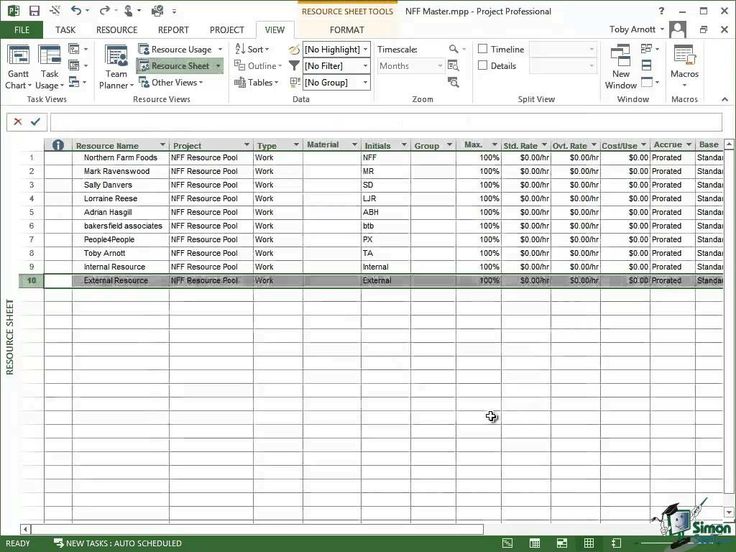Undo the last action
The width and height of the screenshot is (736, 552).
pyautogui.click(x=76, y=10)
